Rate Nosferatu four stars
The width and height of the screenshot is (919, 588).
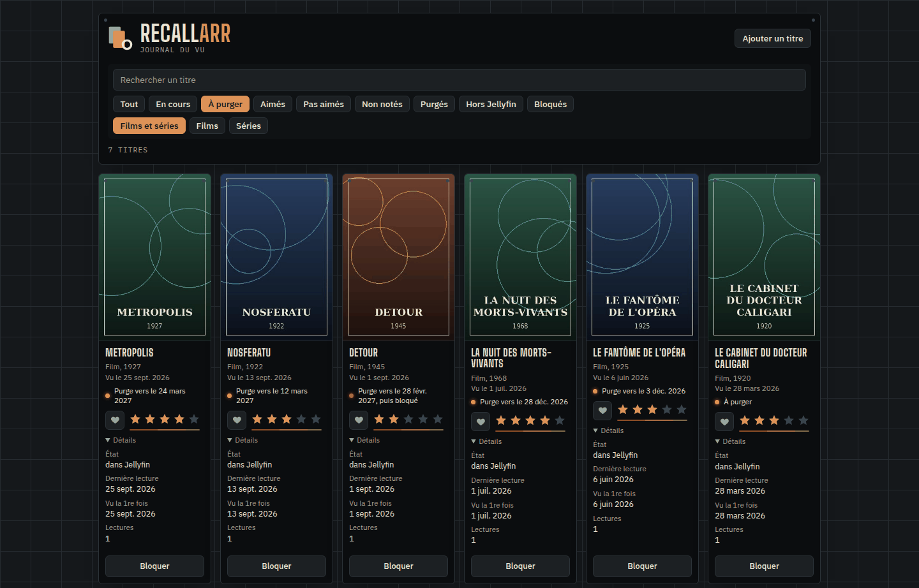301,419
